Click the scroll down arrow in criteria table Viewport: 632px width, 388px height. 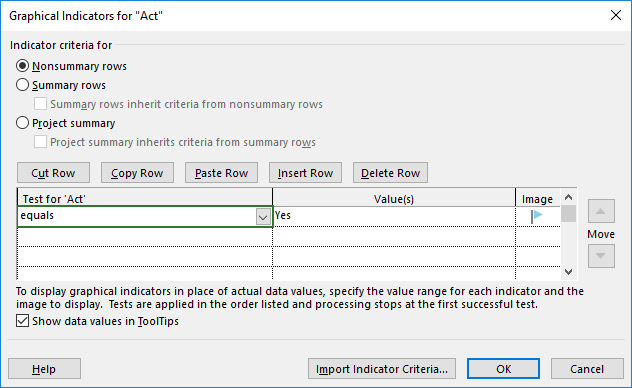click(568, 272)
